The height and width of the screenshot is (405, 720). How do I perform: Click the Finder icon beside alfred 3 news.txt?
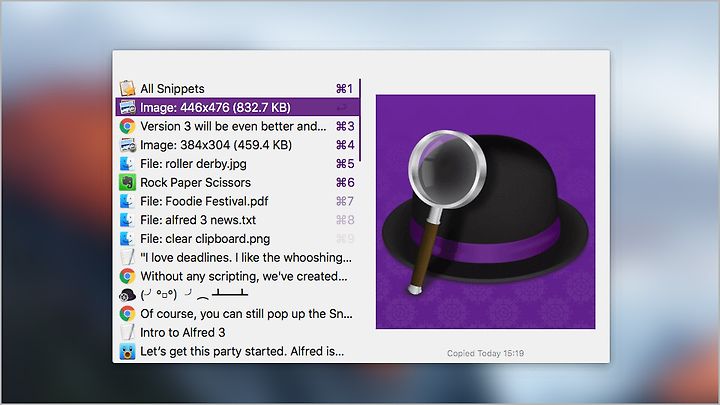click(127, 220)
